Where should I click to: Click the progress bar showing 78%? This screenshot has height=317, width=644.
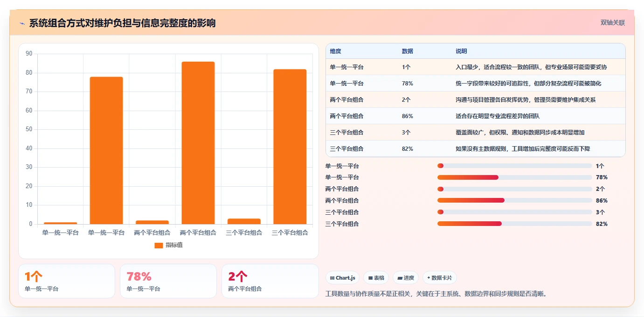click(514, 177)
